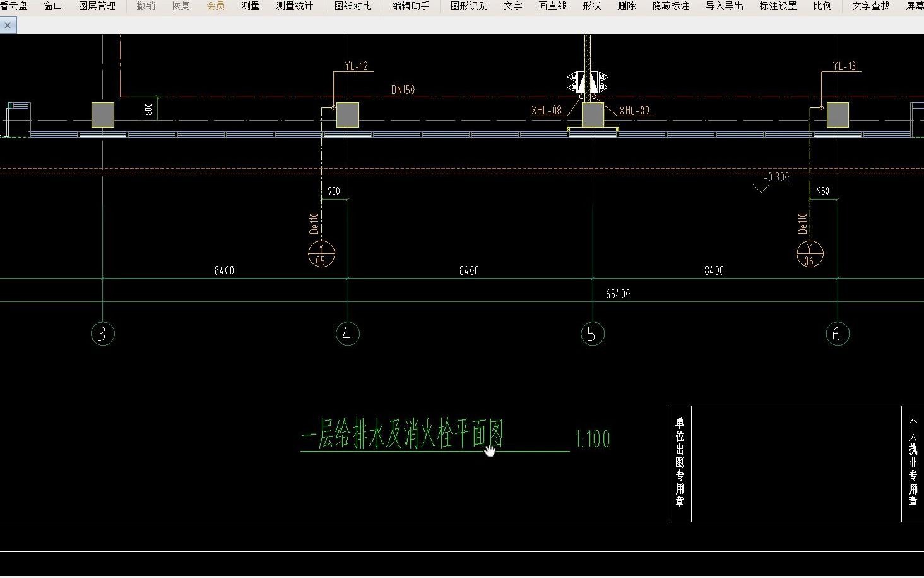Click grid axis bubble 3
The width and height of the screenshot is (924, 578).
(103, 334)
